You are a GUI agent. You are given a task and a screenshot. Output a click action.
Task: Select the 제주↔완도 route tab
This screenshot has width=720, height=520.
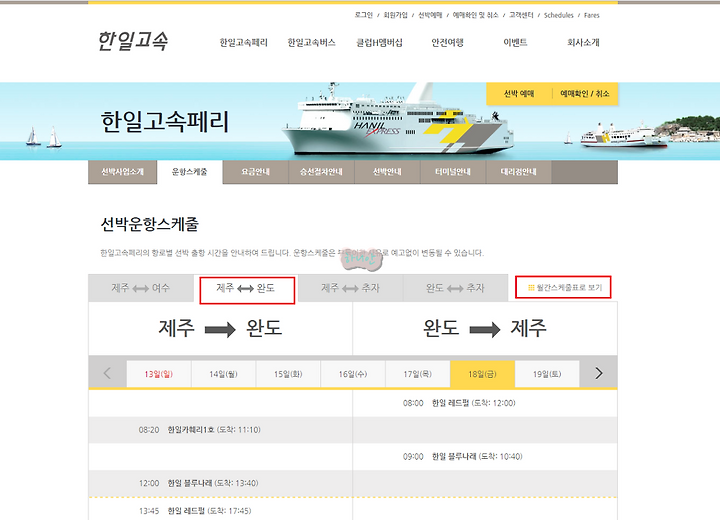246,288
